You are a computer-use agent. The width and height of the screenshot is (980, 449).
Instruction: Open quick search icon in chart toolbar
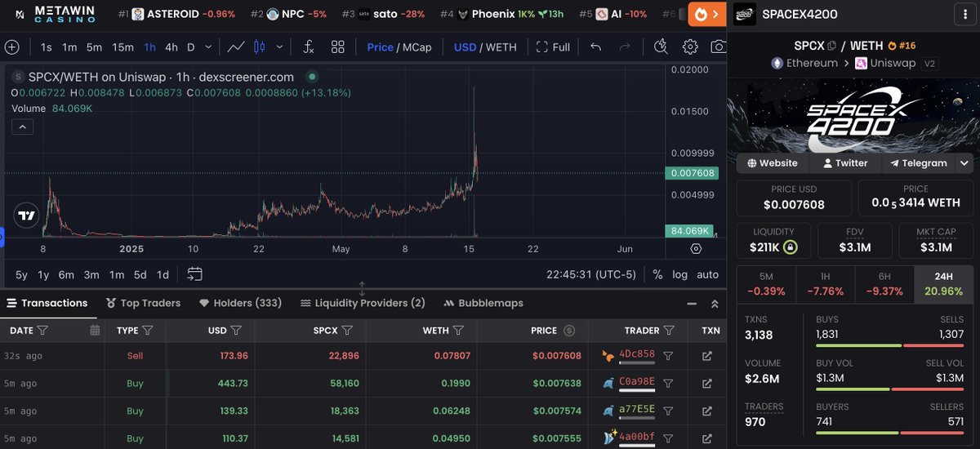coord(661,47)
